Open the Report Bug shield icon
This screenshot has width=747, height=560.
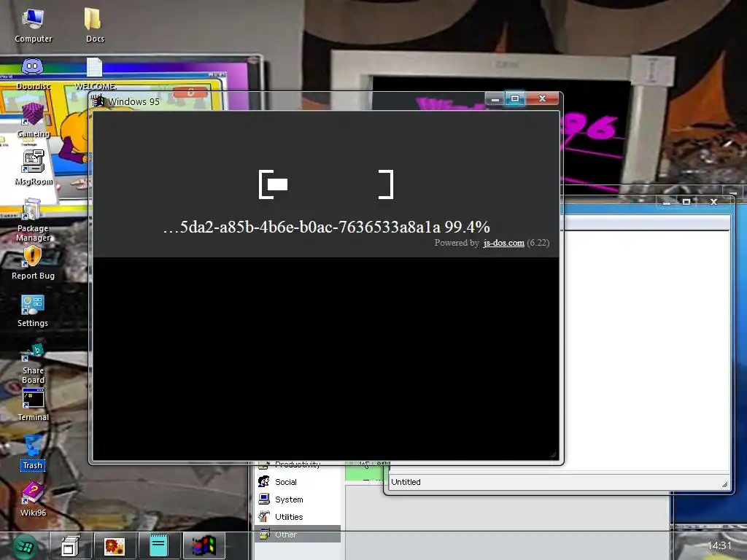(x=33, y=262)
